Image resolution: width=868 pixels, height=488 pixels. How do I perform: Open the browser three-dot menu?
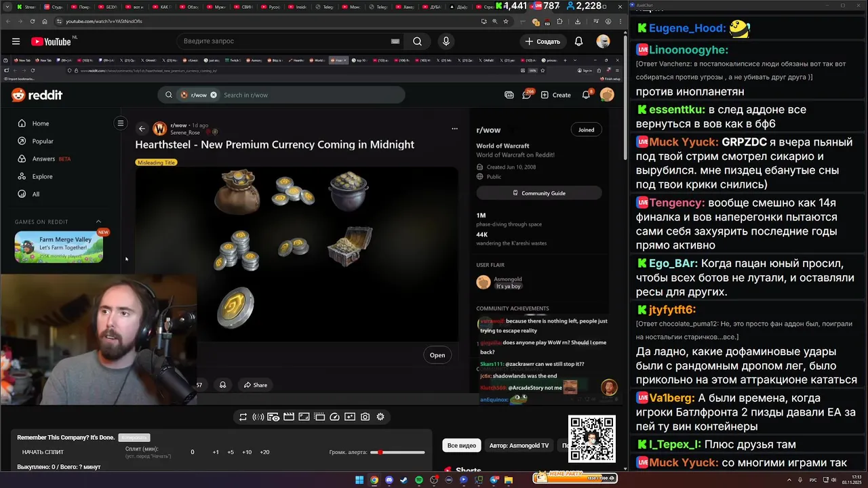click(619, 21)
